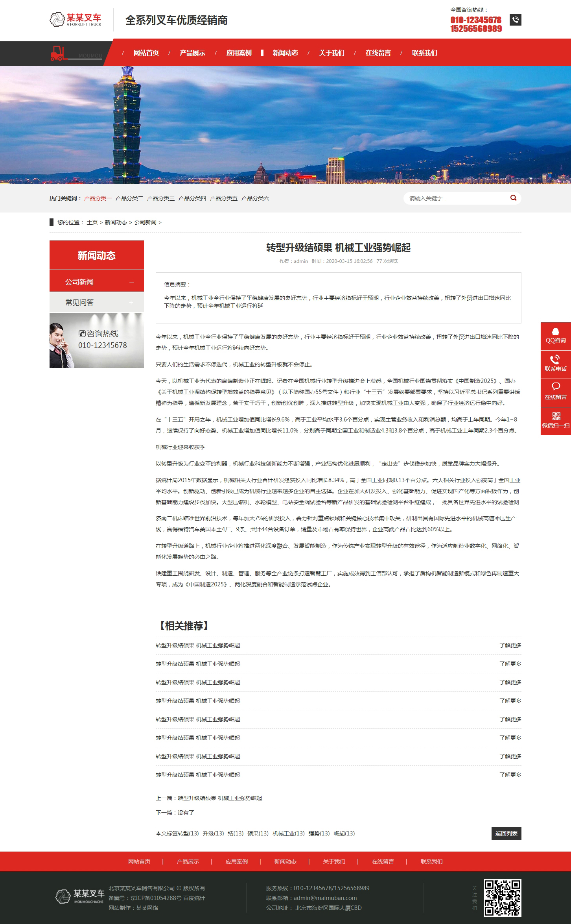The image size is (571, 924).
Task: Select 联系我们 in the top navigation
Action: tap(424, 53)
